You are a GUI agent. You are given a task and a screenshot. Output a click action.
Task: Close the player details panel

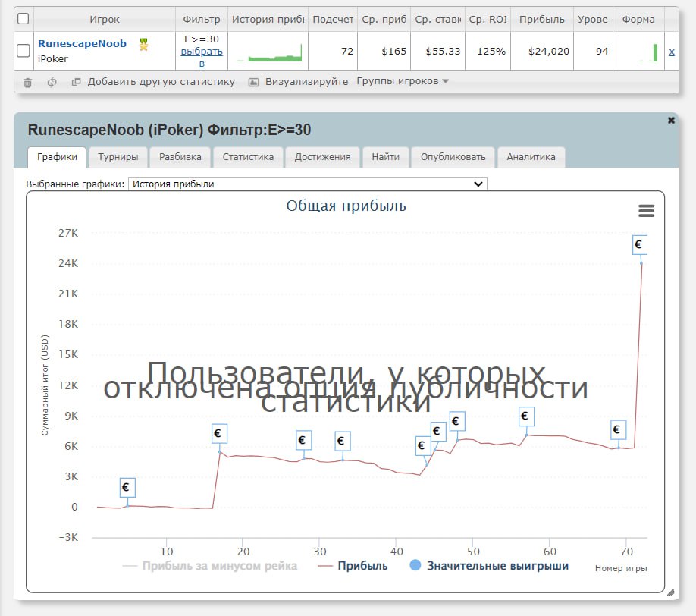coord(671,120)
